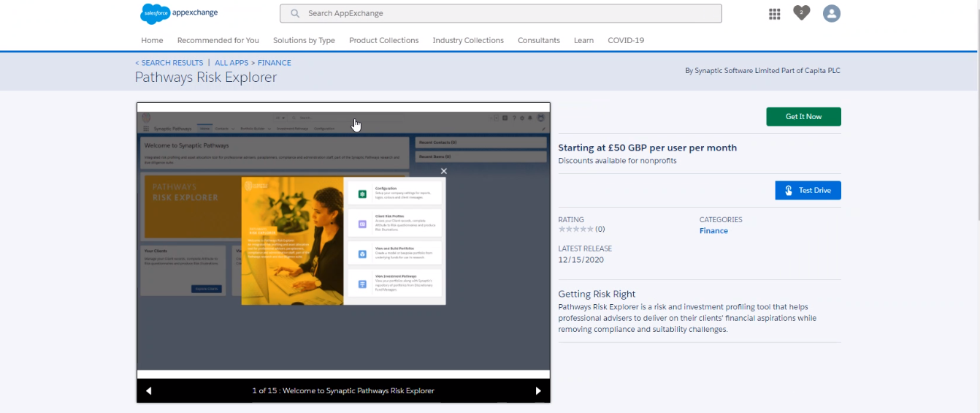Image resolution: width=980 pixels, height=413 pixels.
Task: Open the Consultants menu
Action: [x=539, y=40]
